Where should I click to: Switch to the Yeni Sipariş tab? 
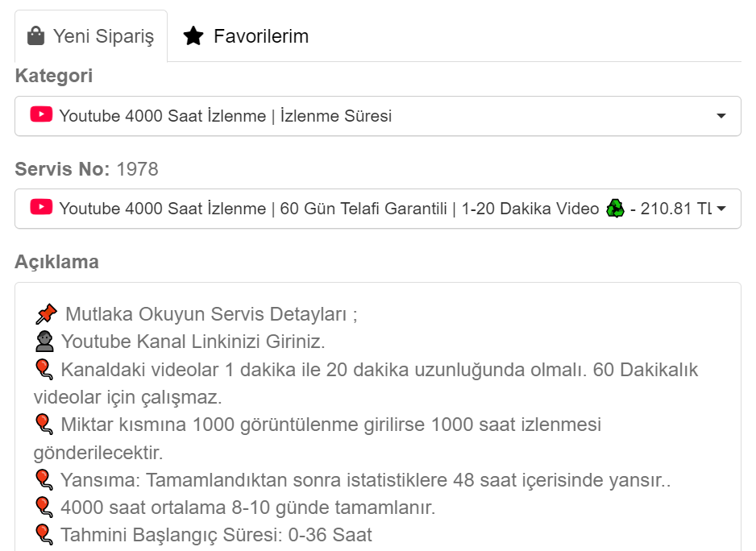tap(91, 36)
